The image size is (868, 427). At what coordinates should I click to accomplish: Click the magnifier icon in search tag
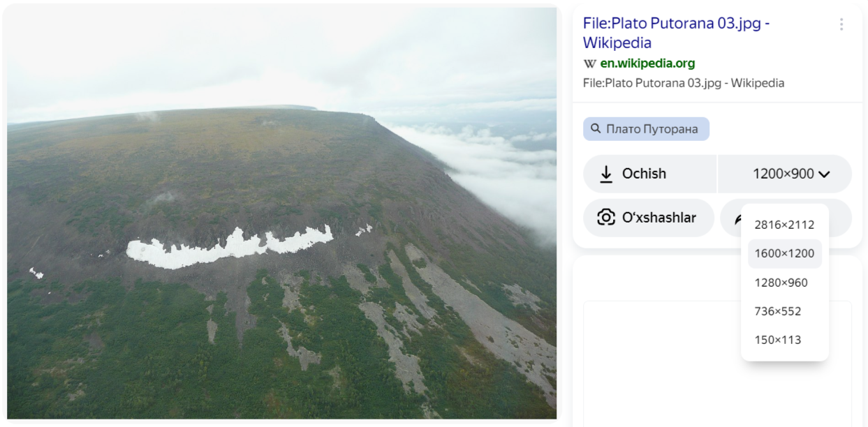pyautogui.click(x=596, y=129)
